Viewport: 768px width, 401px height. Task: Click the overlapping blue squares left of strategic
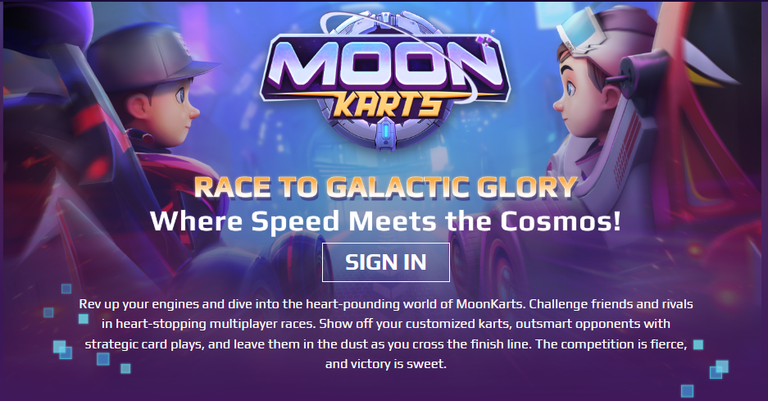tap(62, 350)
